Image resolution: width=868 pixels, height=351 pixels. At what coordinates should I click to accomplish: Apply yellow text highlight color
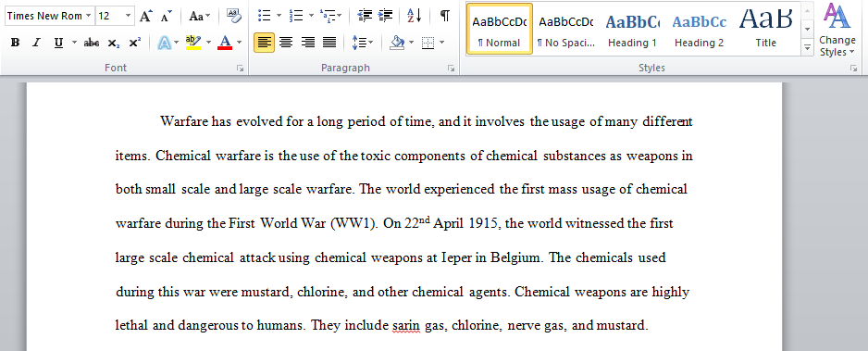tap(193, 43)
